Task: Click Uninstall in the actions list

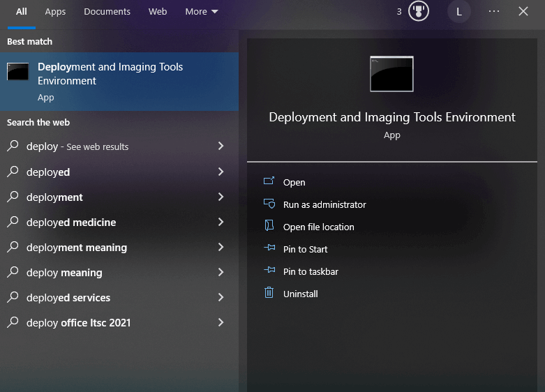Action: click(x=300, y=294)
